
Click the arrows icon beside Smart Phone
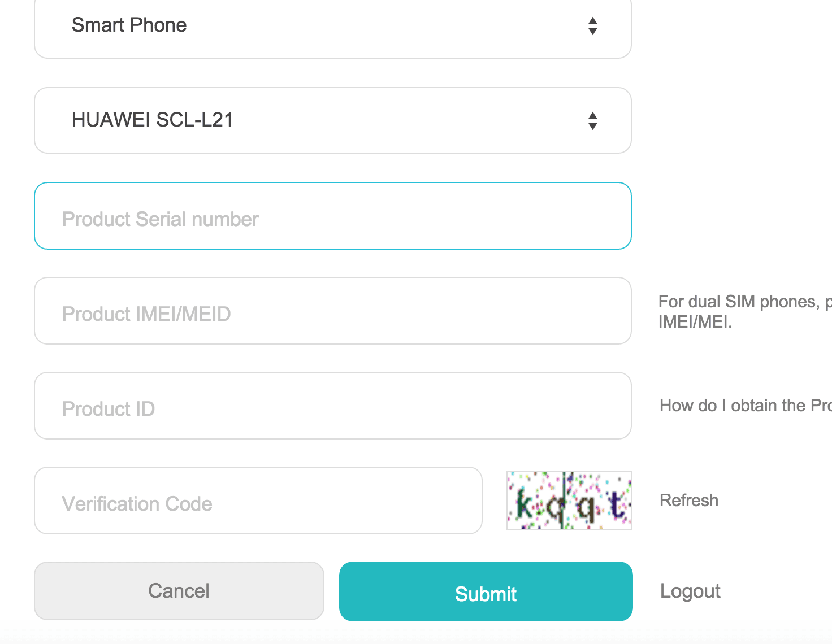pyautogui.click(x=592, y=26)
